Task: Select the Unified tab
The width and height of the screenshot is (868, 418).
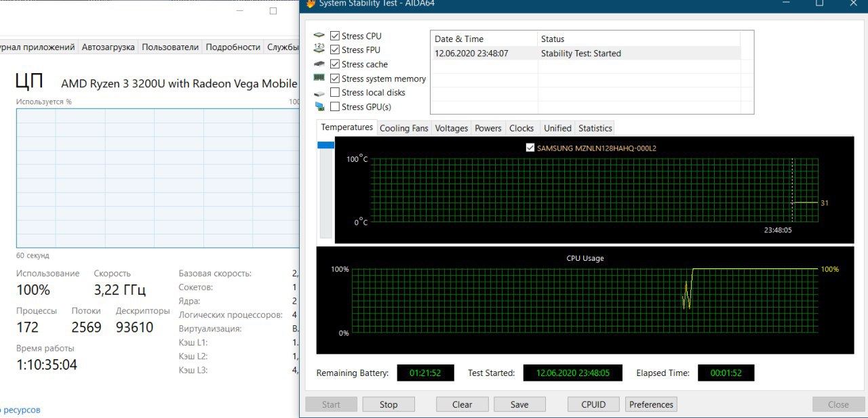Action: [x=557, y=128]
